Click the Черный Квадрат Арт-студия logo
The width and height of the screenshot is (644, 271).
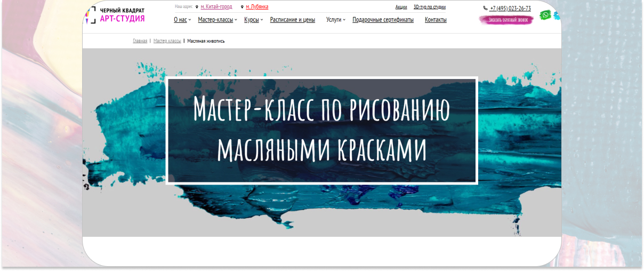(115, 14)
